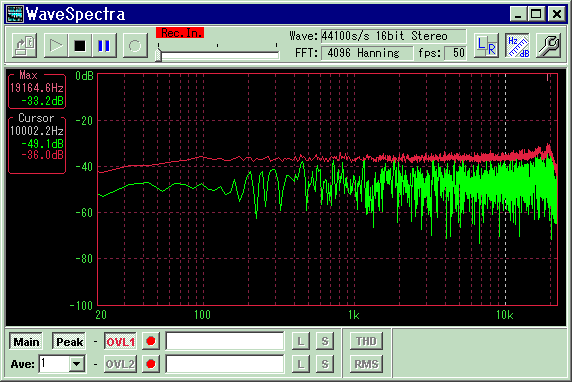
Task: Click the OVL1 name text field
Action: point(225,341)
